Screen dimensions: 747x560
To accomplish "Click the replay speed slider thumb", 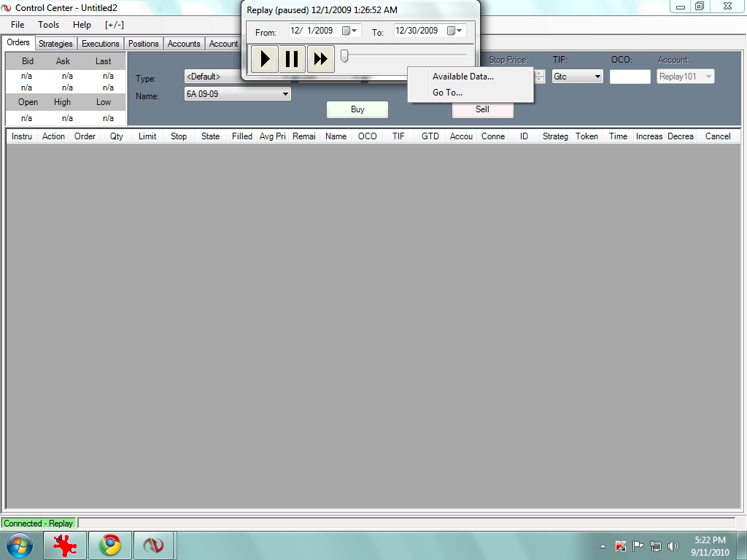I will 344,56.
